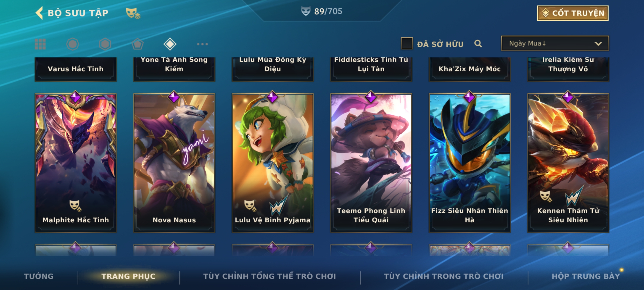Screen dimensions: 644x290
Task: Select the Nova Nasus skin card
Action: pos(174,162)
